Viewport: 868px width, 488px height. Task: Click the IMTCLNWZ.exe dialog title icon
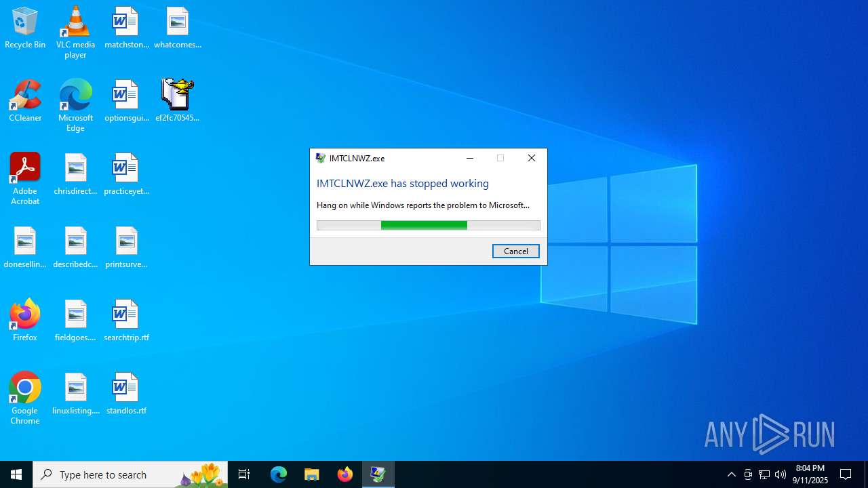(321, 158)
